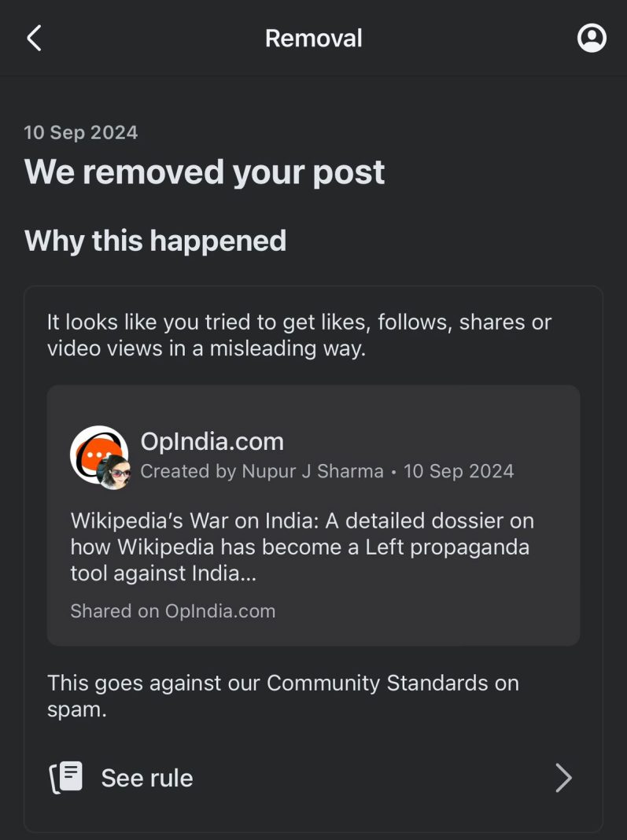Viewport: 627px width, 840px height.
Task: Expand See rule with the right chevron
Action: (564, 777)
